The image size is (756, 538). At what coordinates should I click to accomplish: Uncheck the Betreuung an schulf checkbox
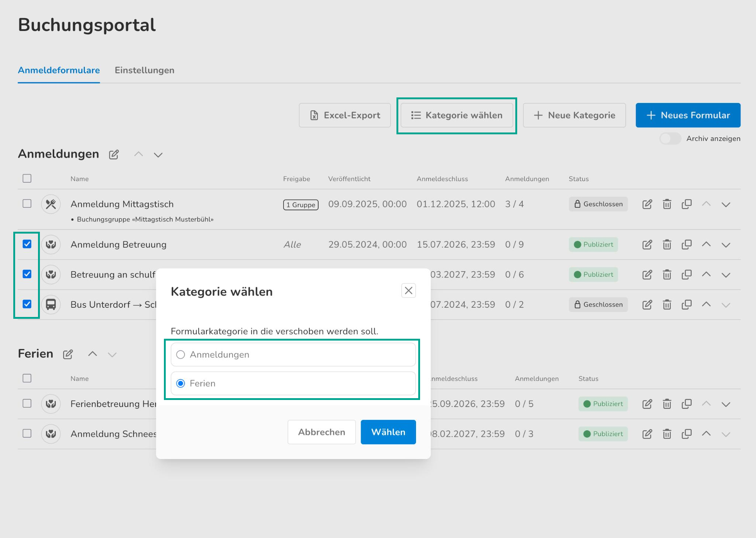(27, 274)
